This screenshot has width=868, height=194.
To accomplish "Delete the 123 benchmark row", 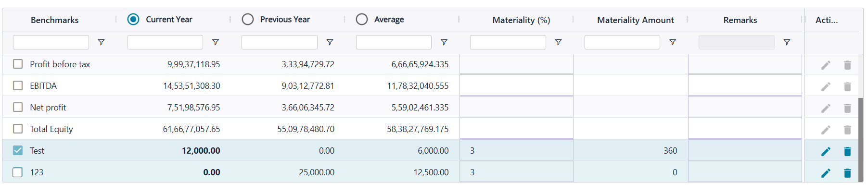I will 847,173.
